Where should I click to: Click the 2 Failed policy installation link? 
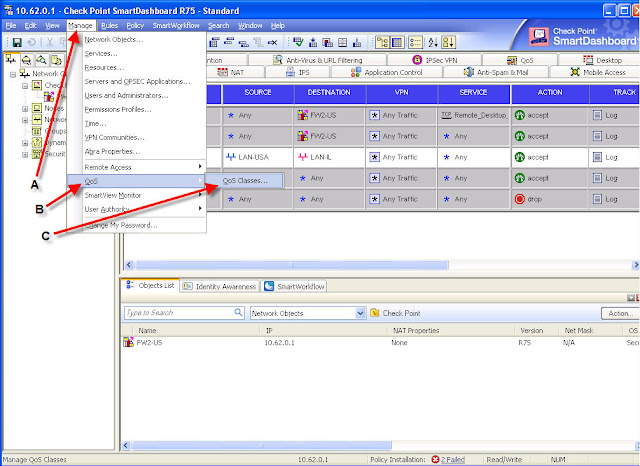pyautogui.click(x=452, y=459)
